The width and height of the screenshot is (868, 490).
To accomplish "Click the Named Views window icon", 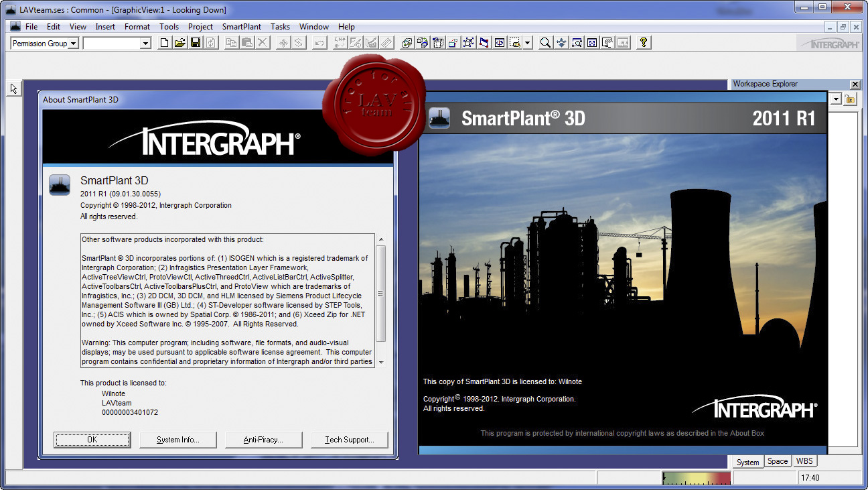I will coord(500,43).
